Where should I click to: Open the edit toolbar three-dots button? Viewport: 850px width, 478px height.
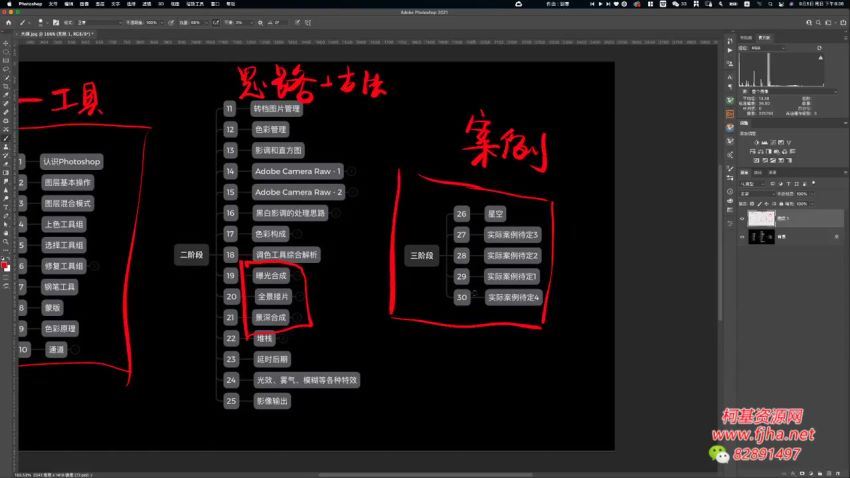tap(6, 250)
